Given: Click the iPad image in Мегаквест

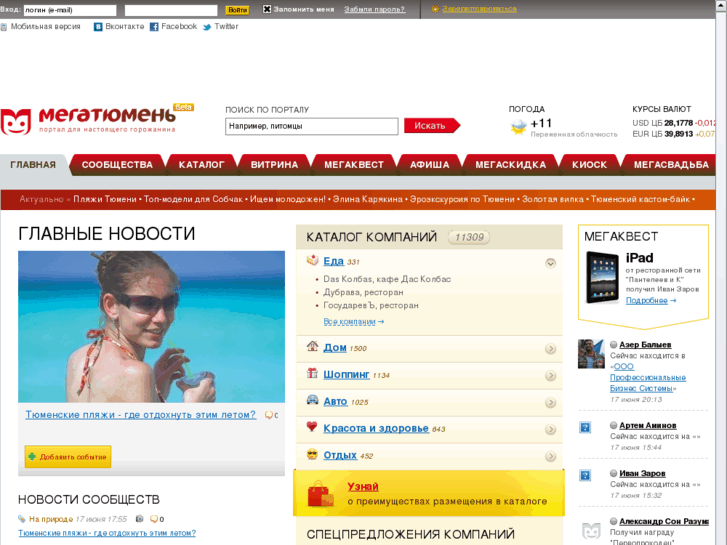Looking at the screenshot, I should tap(602, 277).
